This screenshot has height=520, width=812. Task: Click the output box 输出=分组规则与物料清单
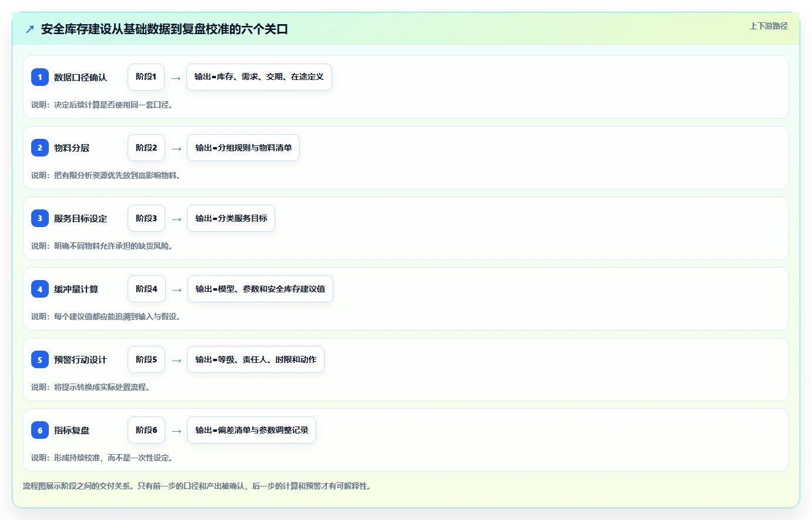point(243,148)
